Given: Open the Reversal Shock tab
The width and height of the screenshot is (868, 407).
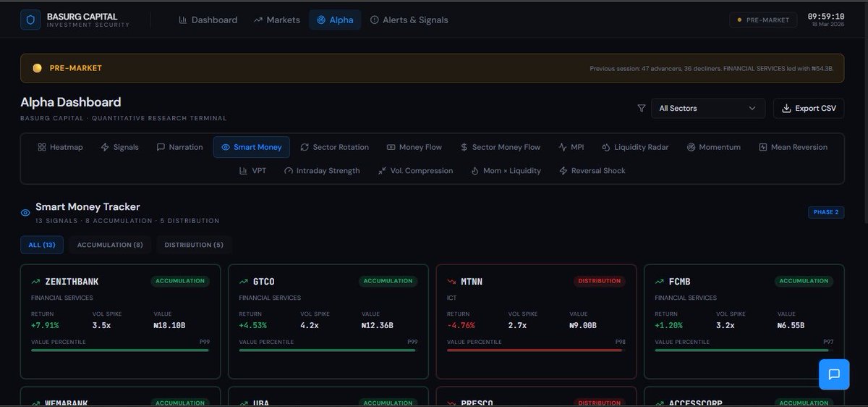Looking at the screenshot, I should click(592, 171).
